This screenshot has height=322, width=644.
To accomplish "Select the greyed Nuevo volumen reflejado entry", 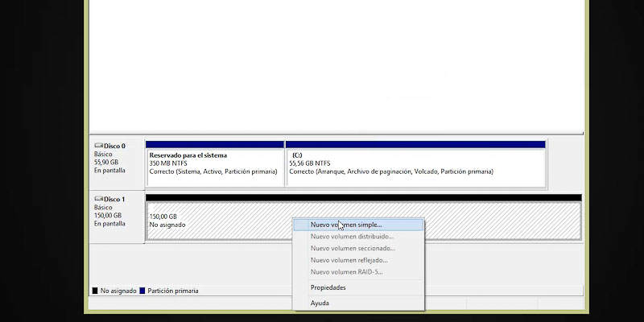I will 358,260.
